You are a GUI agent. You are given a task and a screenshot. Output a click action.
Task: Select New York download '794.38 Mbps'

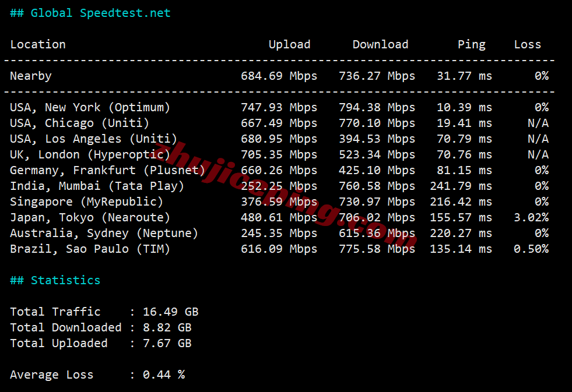coord(377,108)
